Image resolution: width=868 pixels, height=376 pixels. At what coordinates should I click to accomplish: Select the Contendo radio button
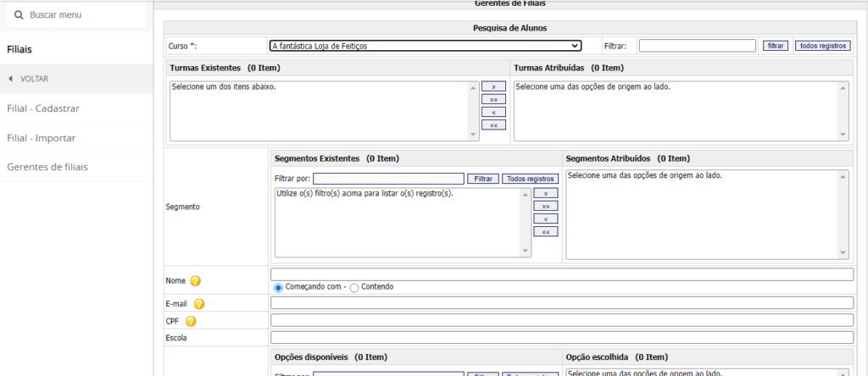click(354, 287)
